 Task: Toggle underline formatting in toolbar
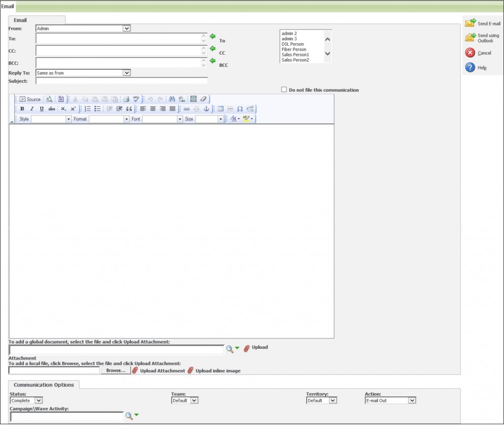click(x=41, y=109)
